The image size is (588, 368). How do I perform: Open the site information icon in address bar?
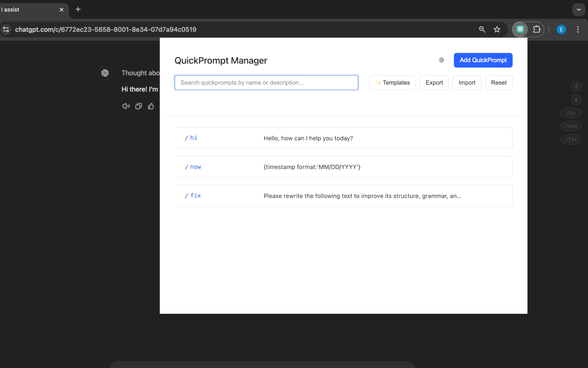click(6, 29)
